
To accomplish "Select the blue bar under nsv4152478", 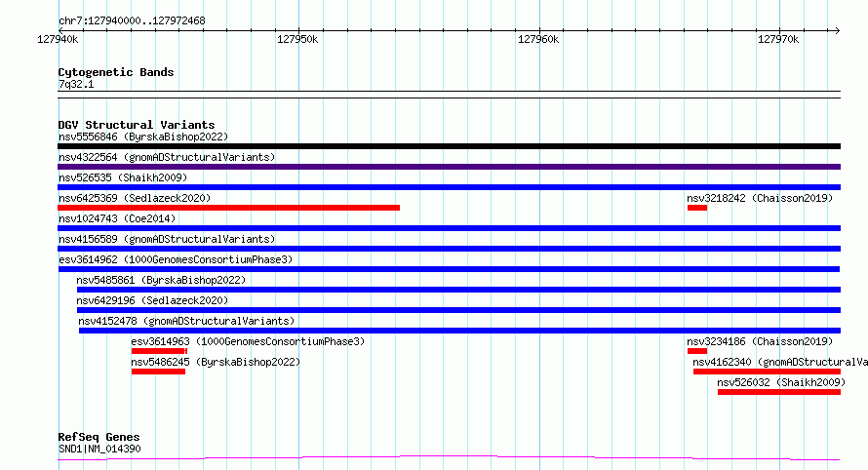I will pyautogui.click(x=459, y=331).
